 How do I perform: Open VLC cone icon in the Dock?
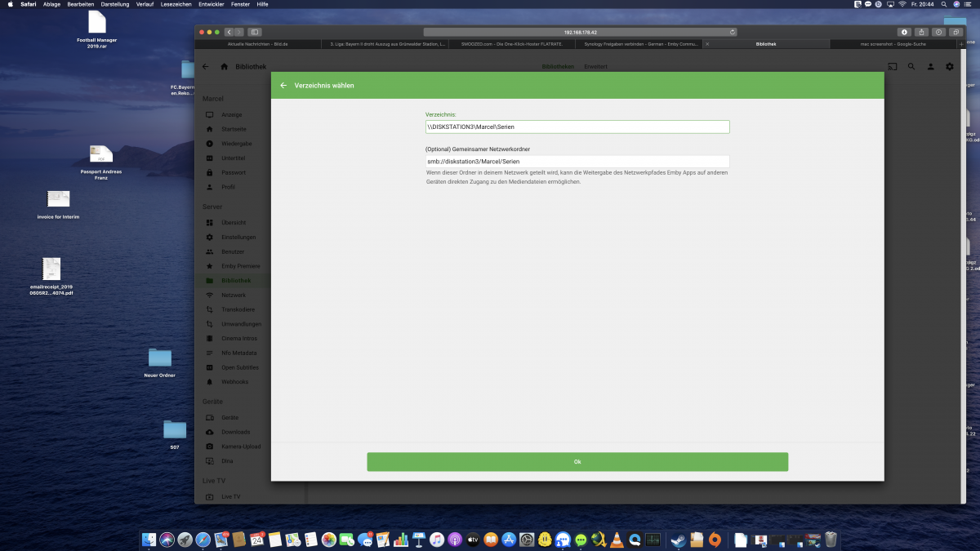pyautogui.click(x=617, y=540)
